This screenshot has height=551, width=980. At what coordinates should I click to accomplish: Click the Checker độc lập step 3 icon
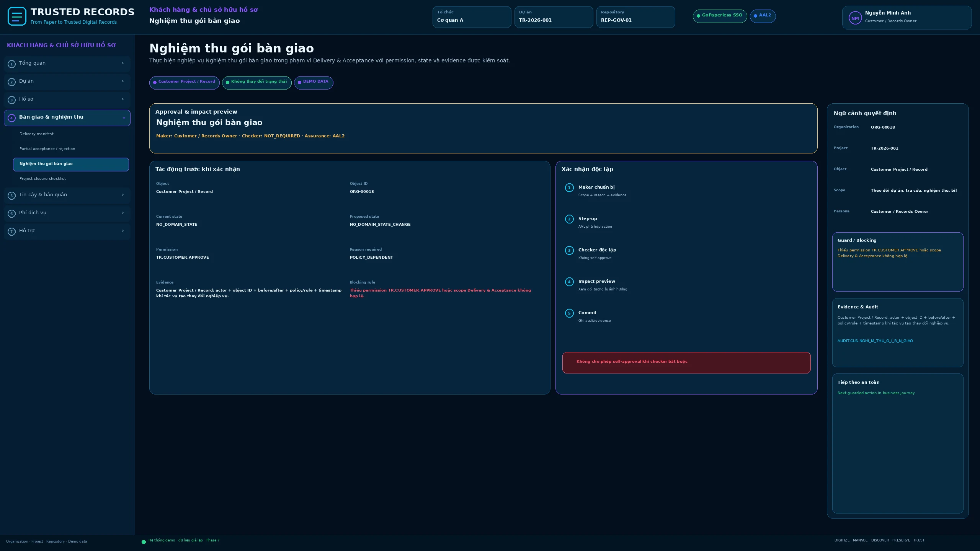569,250
